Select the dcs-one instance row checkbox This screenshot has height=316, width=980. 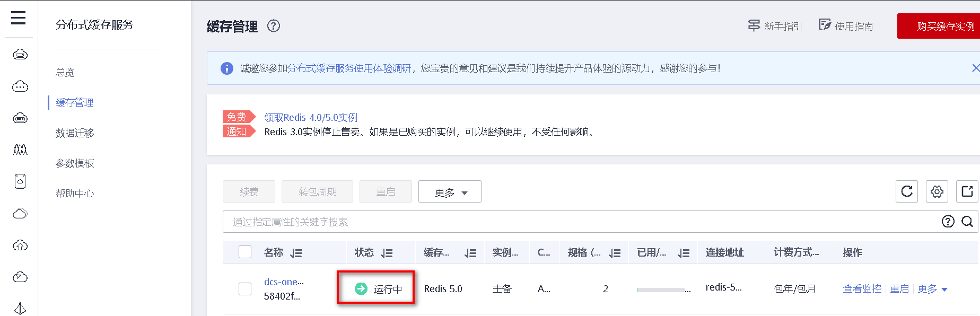[x=245, y=289]
